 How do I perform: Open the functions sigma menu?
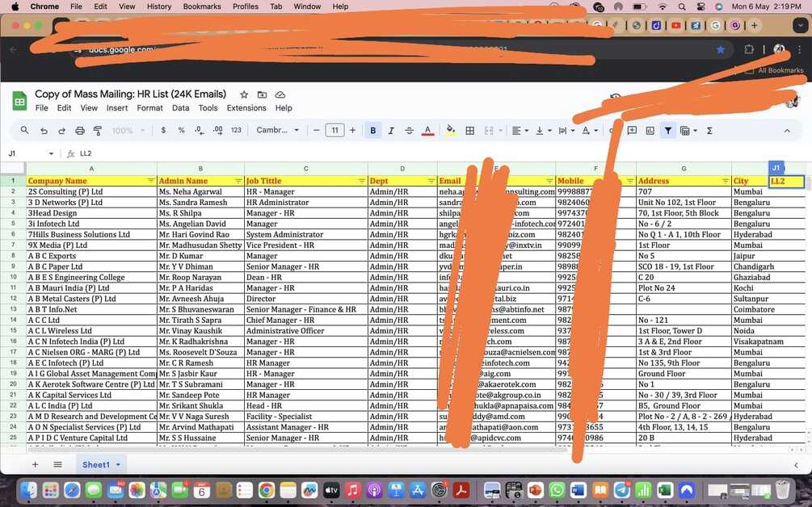pos(709,131)
